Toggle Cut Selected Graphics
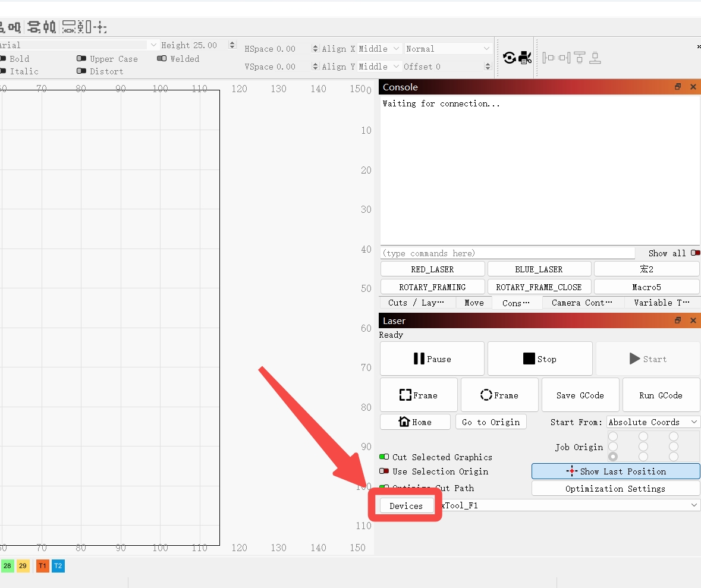 click(x=384, y=457)
